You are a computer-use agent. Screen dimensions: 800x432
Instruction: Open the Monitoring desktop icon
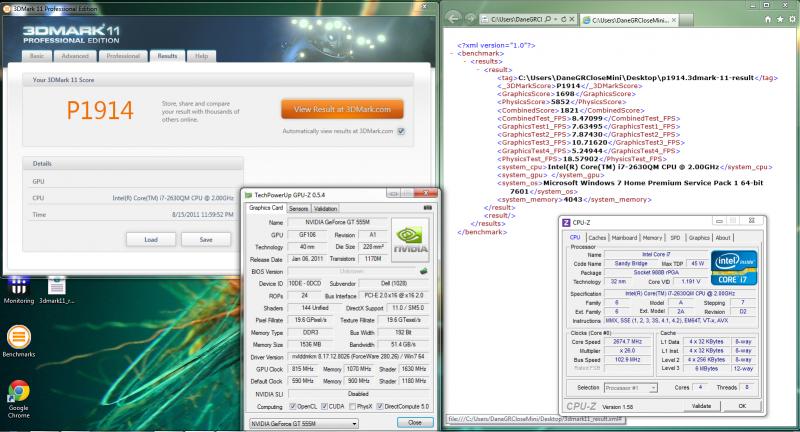[19, 290]
